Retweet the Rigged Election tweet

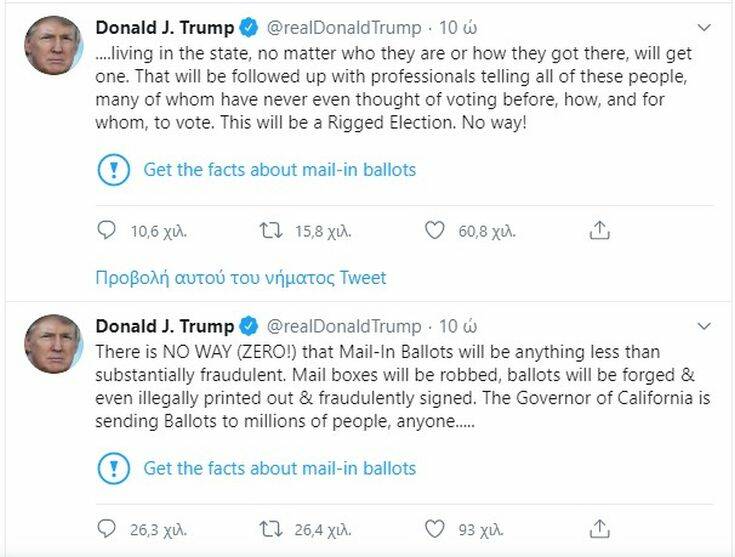(x=271, y=231)
